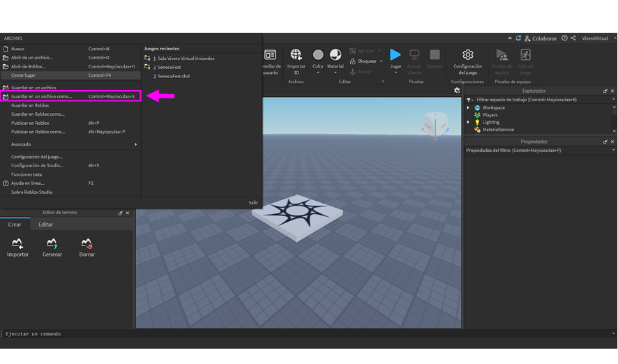
Task: Expand the Avanzado submenu
Action: [x=70, y=144]
